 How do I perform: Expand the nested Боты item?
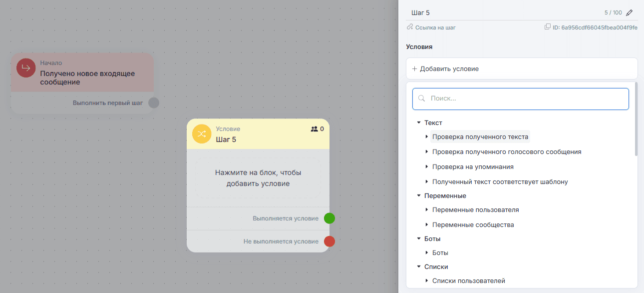pyautogui.click(x=427, y=252)
